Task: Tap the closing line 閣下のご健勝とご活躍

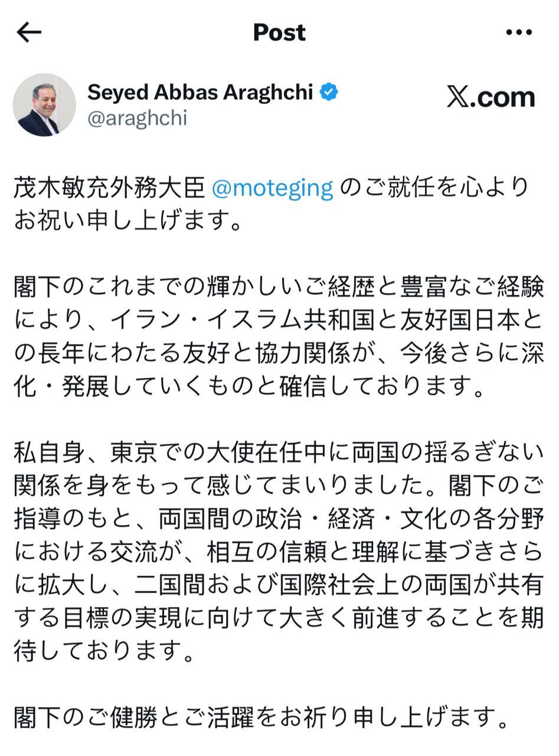Action: (261, 718)
